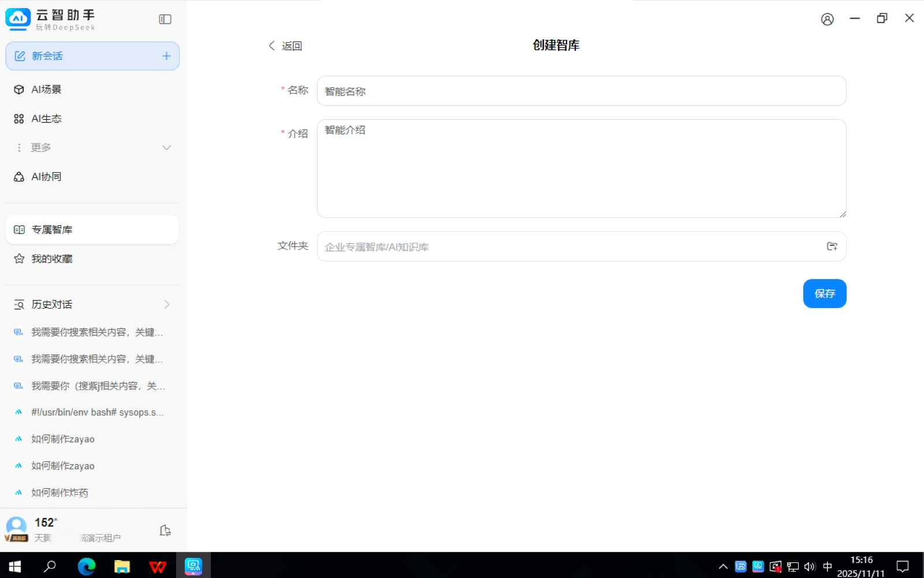The height and width of the screenshot is (578, 924).
Task: Click the 云智助手 logo icon
Action: click(x=18, y=19)
